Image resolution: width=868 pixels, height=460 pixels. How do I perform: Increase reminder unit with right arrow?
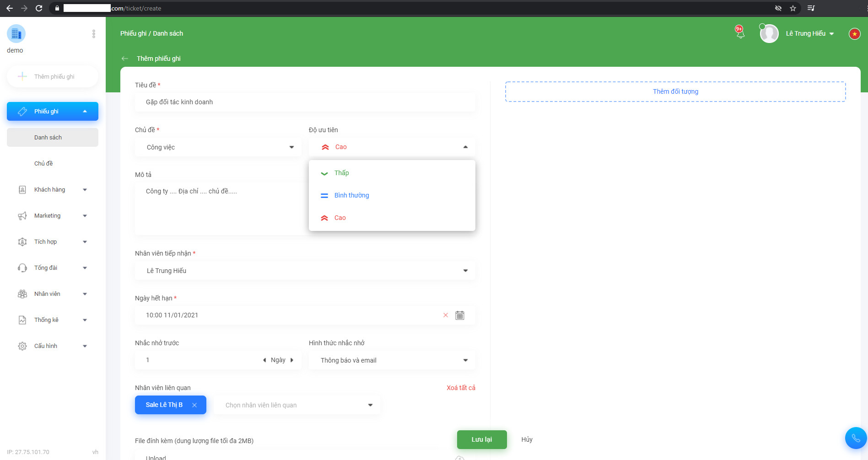point(292,360)
